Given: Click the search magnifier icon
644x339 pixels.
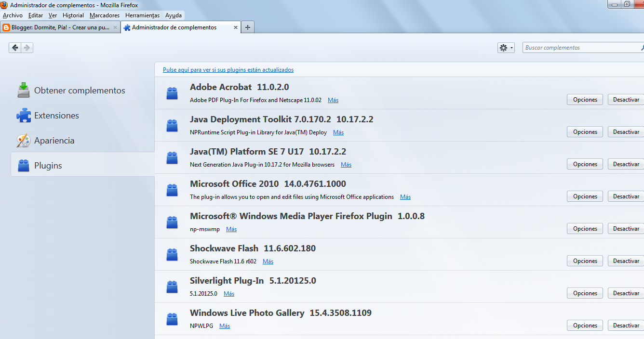Looking at the screenshot, I should click(642, 48).
